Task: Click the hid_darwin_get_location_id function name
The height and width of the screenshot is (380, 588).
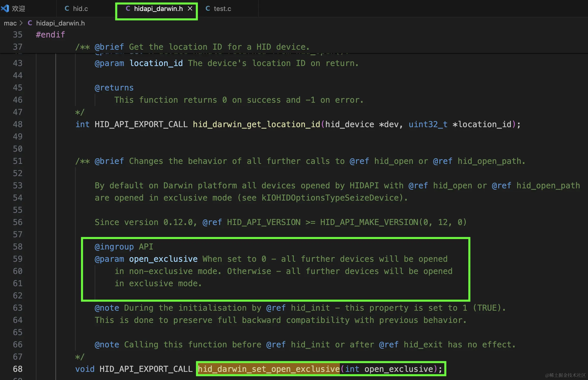Action: (256, 124)
